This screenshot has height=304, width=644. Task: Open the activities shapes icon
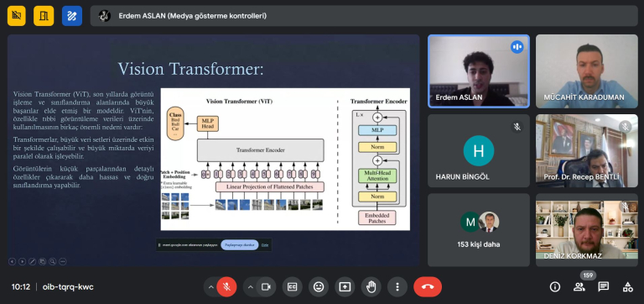627,287
